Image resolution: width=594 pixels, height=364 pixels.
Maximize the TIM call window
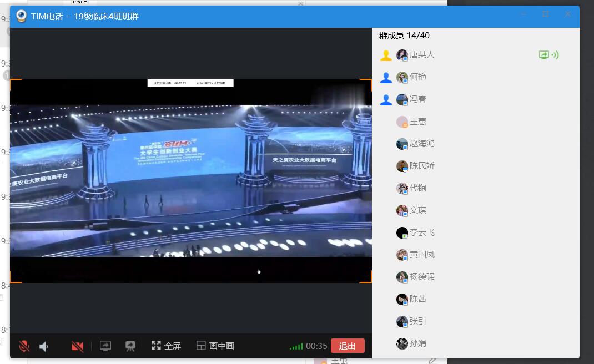coord(546,14)
